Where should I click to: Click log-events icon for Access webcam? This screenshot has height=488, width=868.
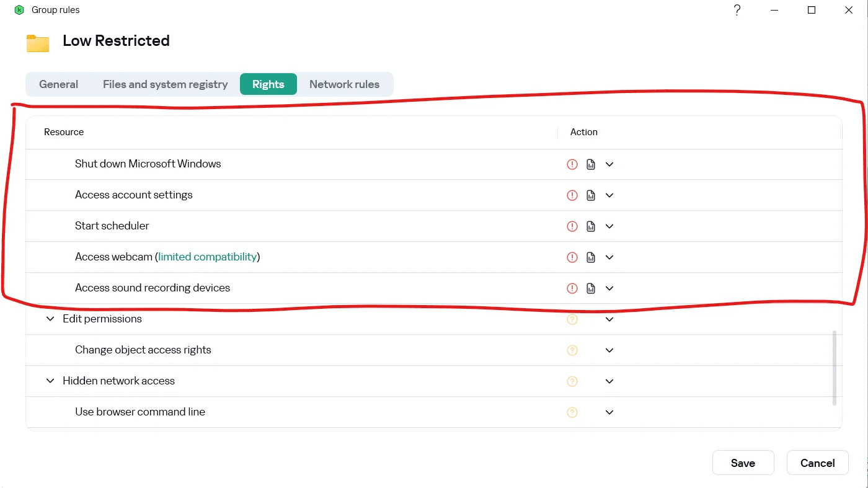591,257
